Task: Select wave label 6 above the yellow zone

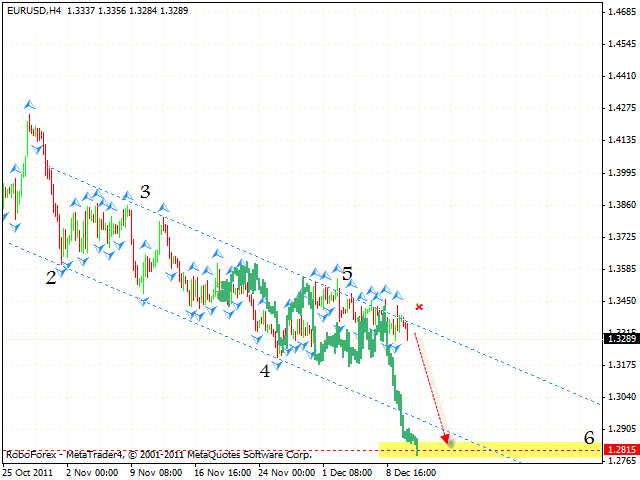Action: 589,437
